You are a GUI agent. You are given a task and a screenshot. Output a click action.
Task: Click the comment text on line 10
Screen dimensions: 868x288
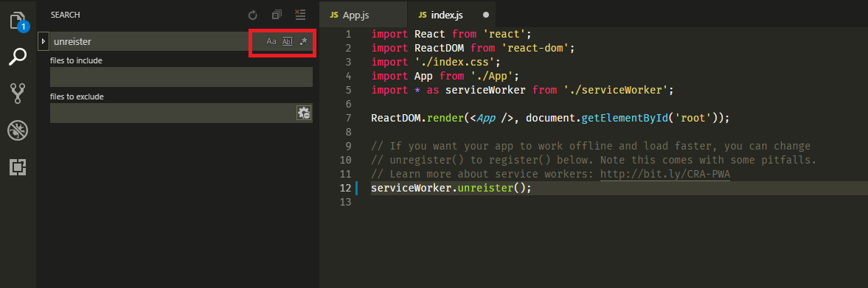[594, 161]
